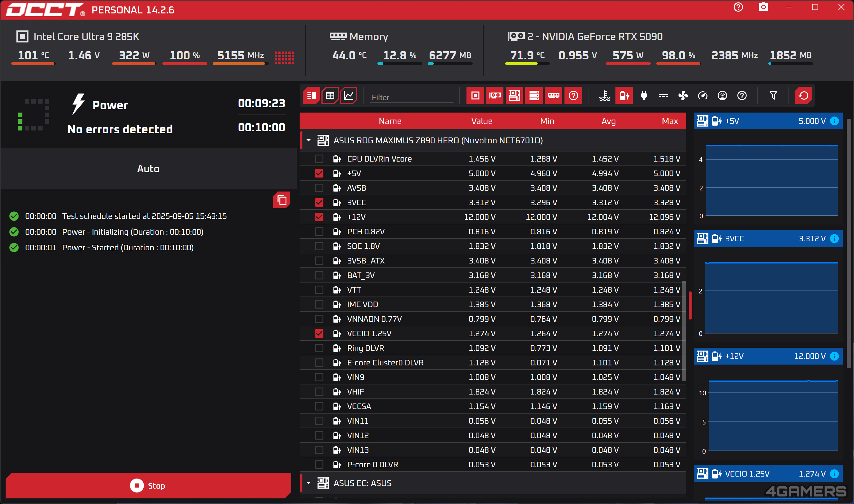
Task: Uncheck the +5V checkbox
Action: 319,174
